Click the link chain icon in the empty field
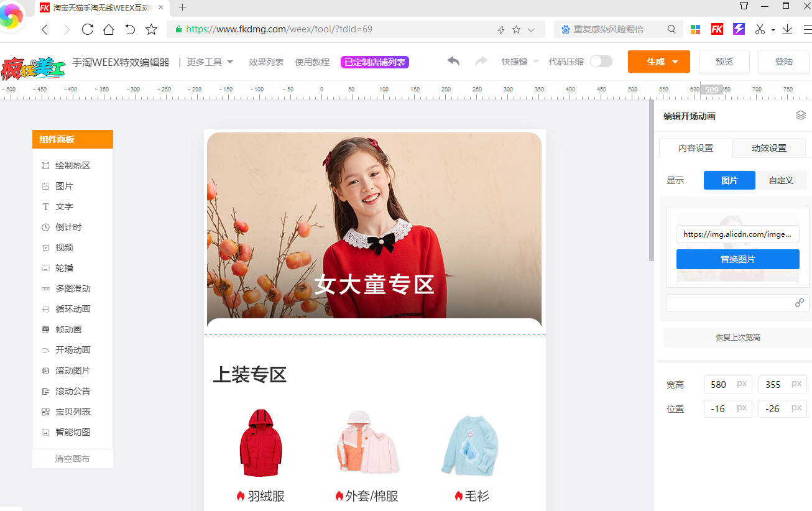This screenshot has width=812, height=511. click(x=800, y=303)
